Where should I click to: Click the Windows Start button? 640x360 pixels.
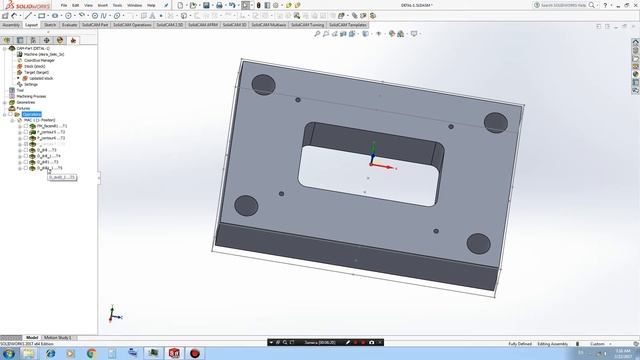pyautogui.click(x=9, y=353)
